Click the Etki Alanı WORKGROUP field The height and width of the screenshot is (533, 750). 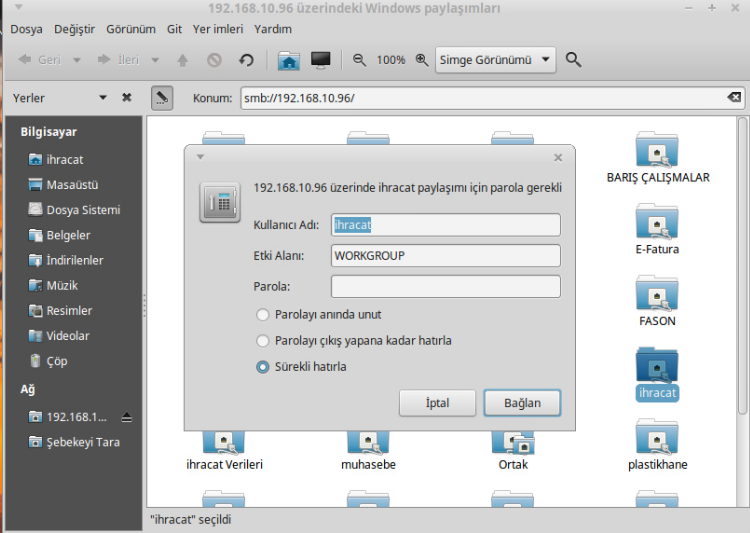point(445,255)
